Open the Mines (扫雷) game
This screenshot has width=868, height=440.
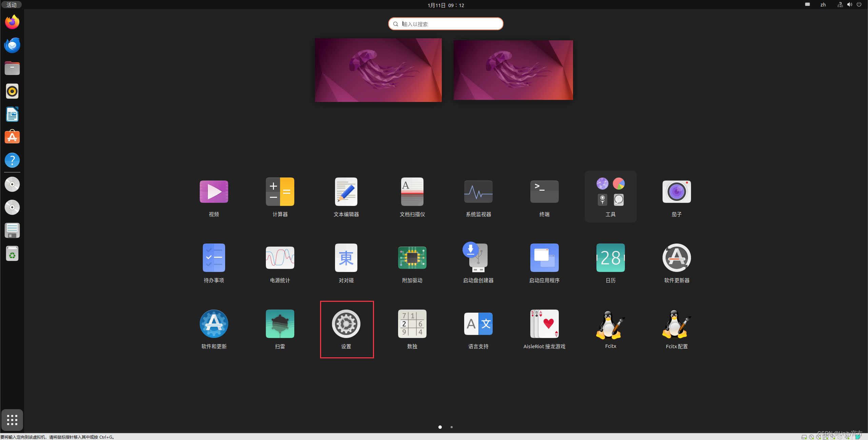click(x=280, y=324)
